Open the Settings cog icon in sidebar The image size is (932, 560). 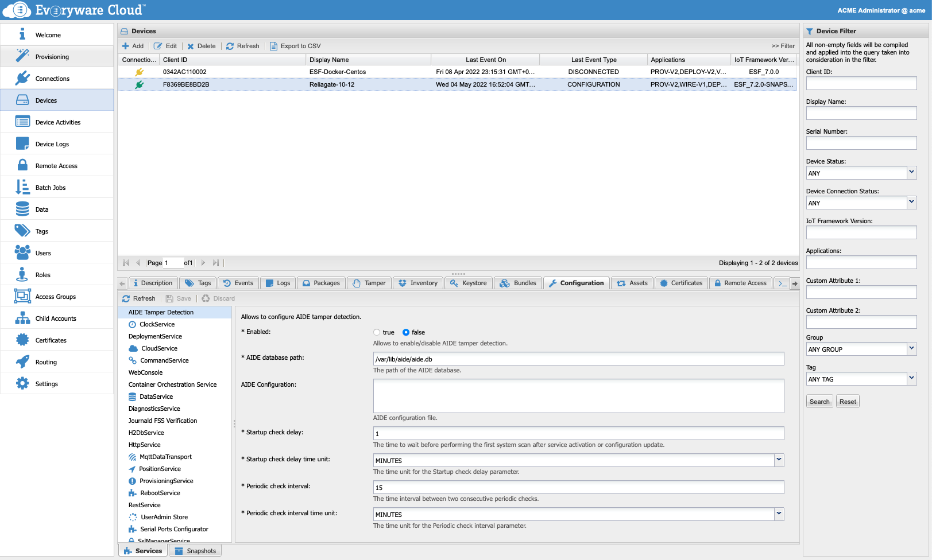point(22,383)
